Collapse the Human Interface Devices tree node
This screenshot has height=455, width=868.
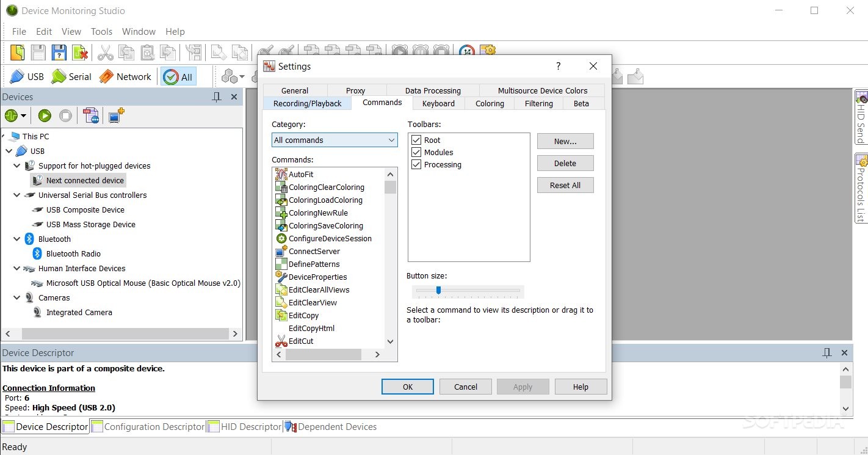pyautogui.click(x=16, y=268)
